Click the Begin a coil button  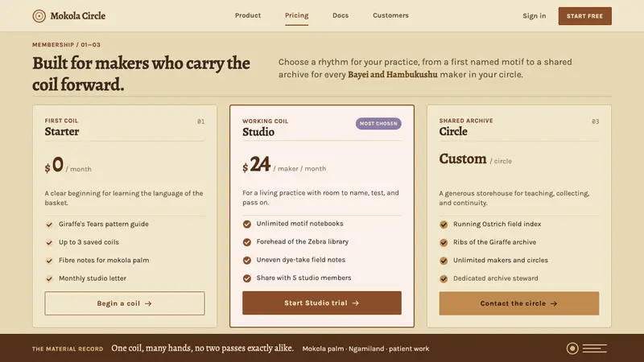(x=125, y=303)
